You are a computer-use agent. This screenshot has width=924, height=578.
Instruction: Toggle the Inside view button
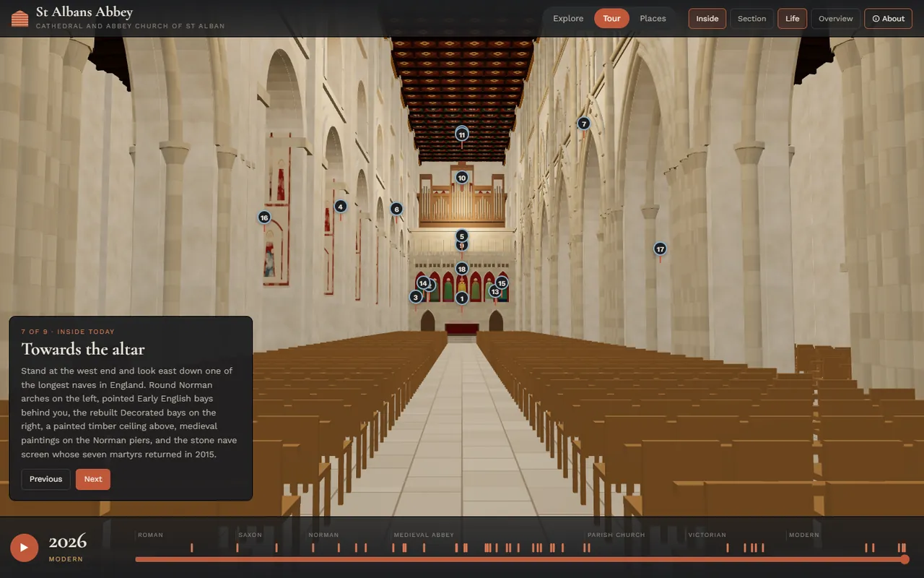point(707,19)
